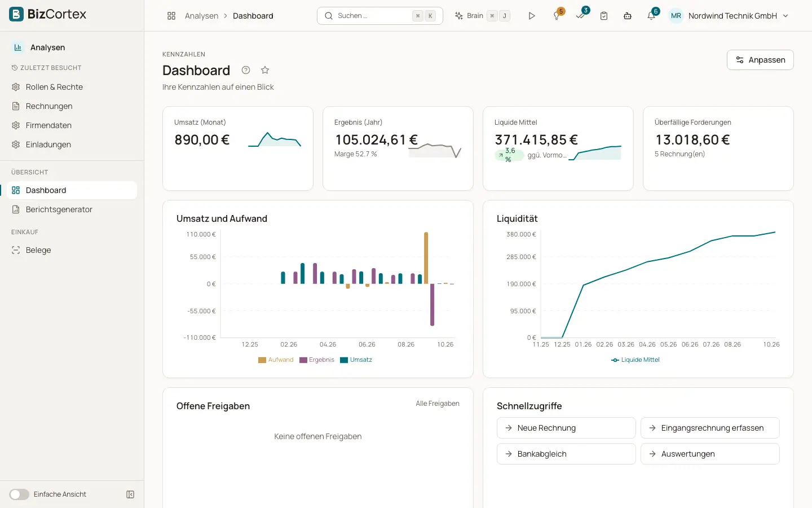Viewport: 812px width, 508px height.
Task: Open notifications bell with badge 6
Action: [x=652, y=15]
